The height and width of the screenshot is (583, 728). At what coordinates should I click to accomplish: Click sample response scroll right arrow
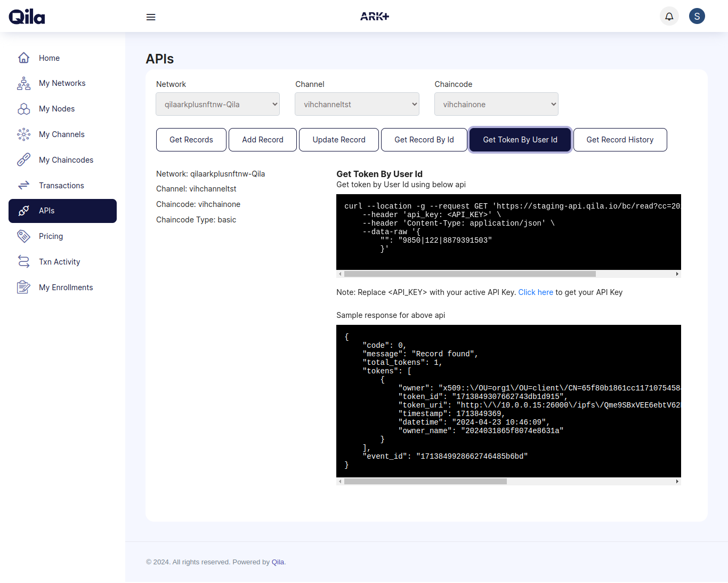pos(677,482)
